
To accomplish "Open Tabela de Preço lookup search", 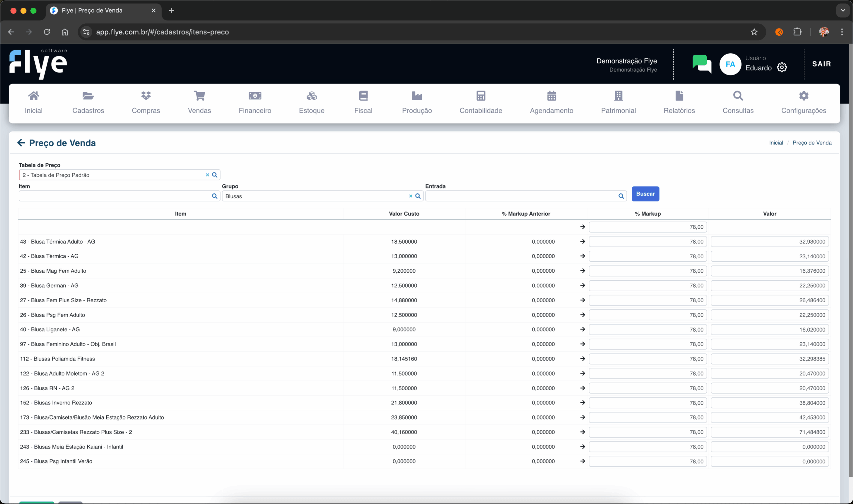I will tap(215, 175).
